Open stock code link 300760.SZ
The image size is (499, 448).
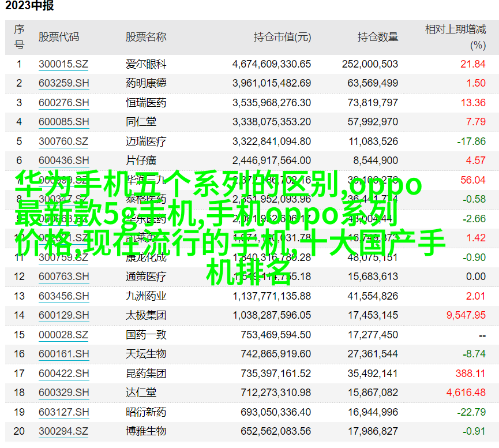(x=63, y=141)
